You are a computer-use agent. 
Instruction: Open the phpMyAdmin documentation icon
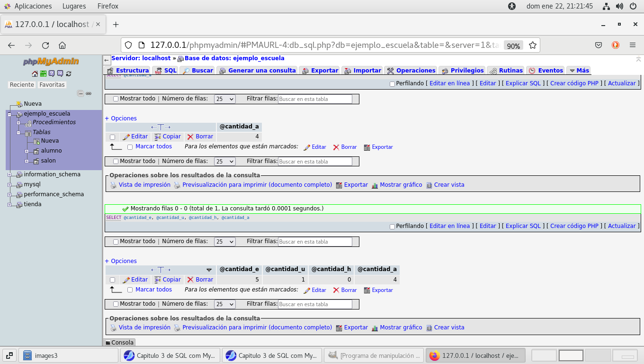click(52, 73)
